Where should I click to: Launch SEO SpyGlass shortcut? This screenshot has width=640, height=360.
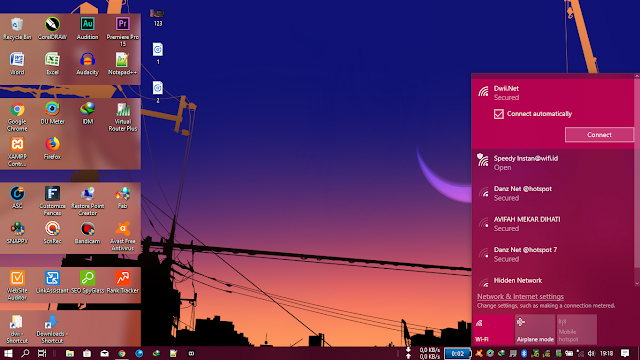(x=87, y=282)
